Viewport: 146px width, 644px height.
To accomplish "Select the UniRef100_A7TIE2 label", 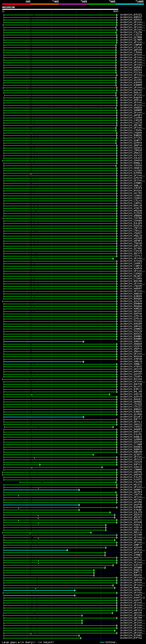I will [131, 138].
